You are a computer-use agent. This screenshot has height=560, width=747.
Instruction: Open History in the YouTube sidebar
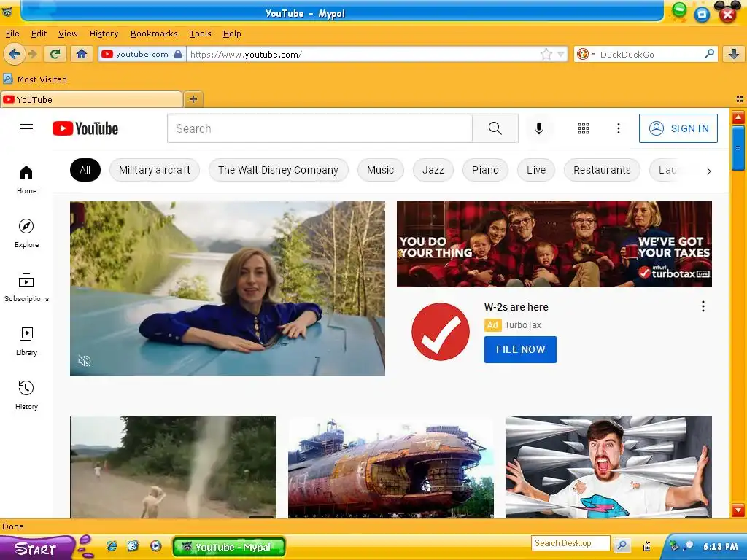click(26, 395)
